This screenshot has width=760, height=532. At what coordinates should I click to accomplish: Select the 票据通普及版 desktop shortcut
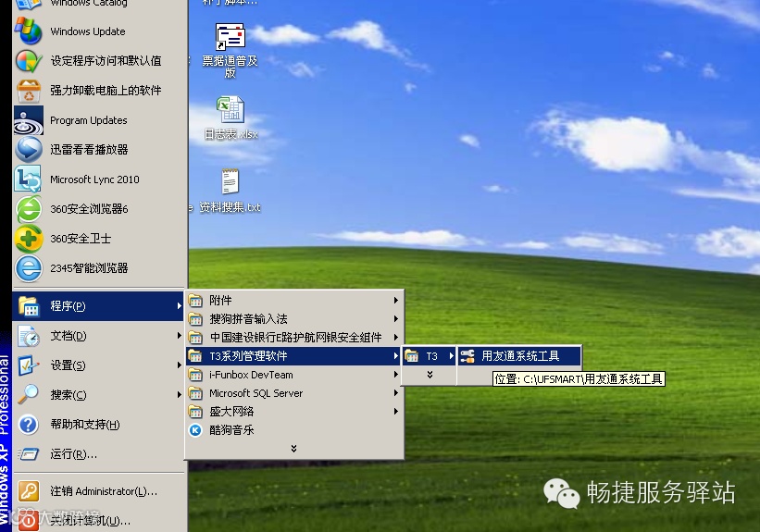pos(230,51)
